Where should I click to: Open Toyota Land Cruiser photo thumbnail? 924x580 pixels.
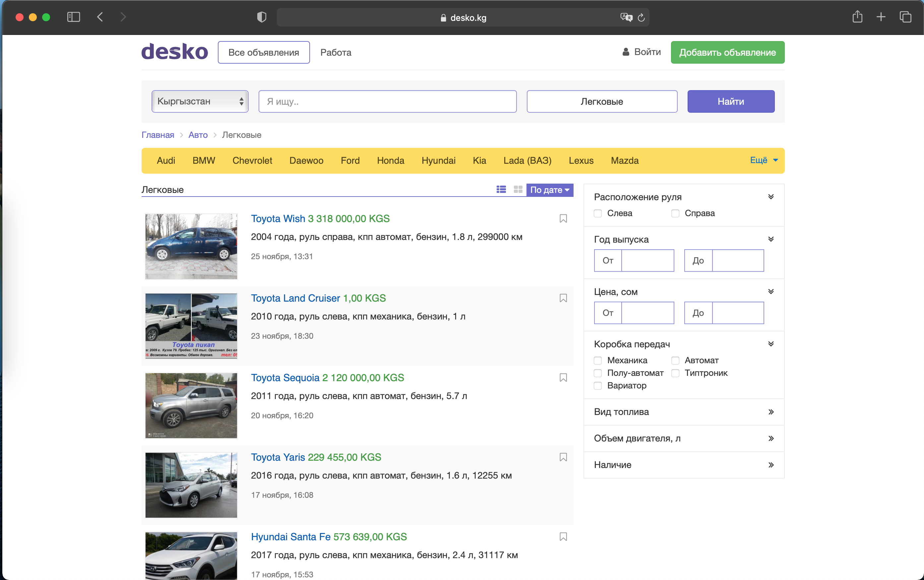(191, 326)
